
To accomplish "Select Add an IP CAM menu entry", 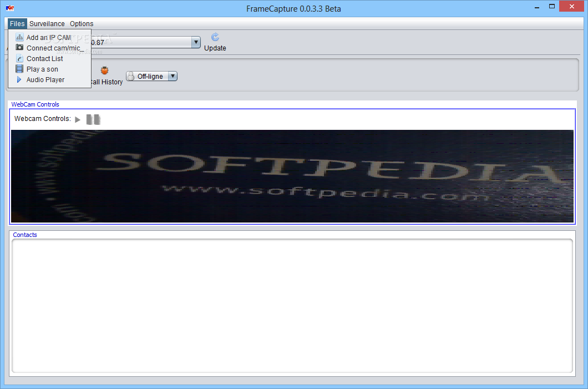I will click(x=49, y=38).
